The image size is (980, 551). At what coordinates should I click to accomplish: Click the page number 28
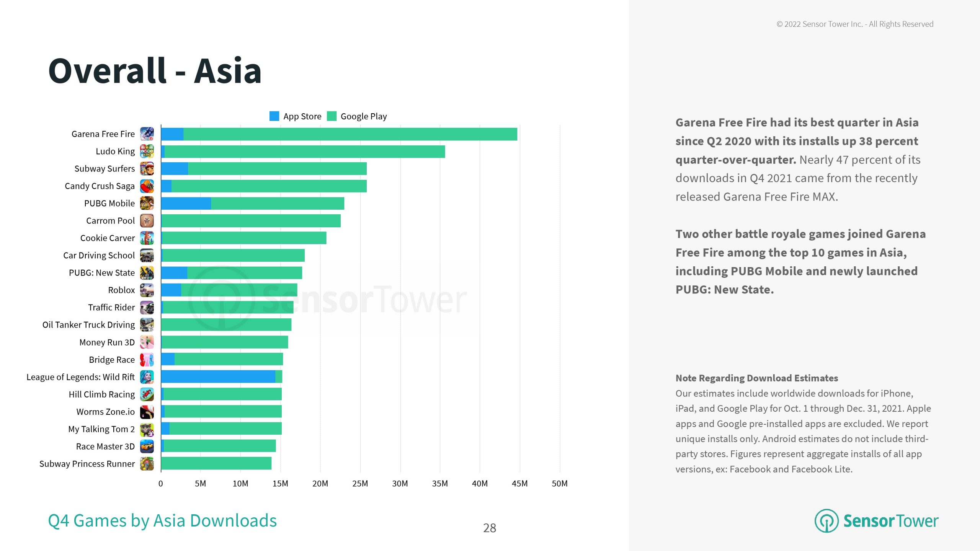(490, 528)
